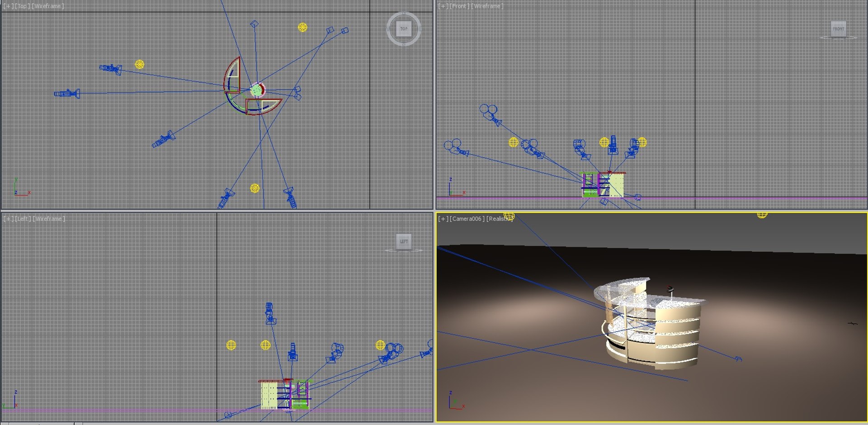Image resolution: width=868 pixels, height=425 pixels.
Task: Select the reception desk wireframe in Left viewport
Action: pos(285,394)
